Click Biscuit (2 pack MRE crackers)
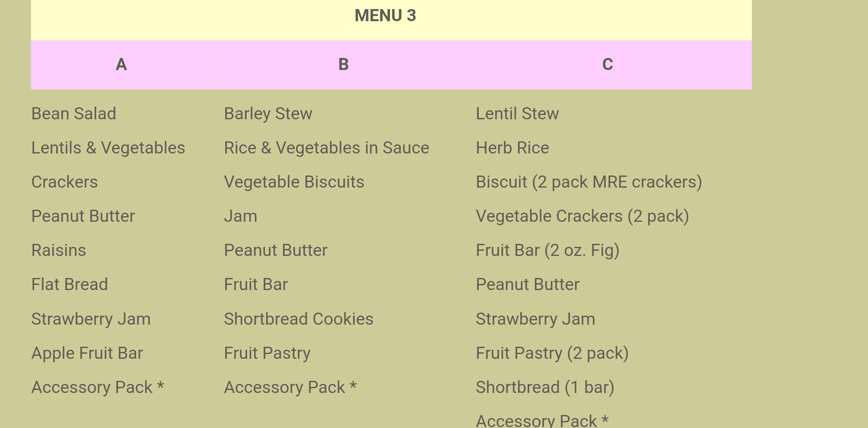868x428 pixels. (x=589, y=182)
